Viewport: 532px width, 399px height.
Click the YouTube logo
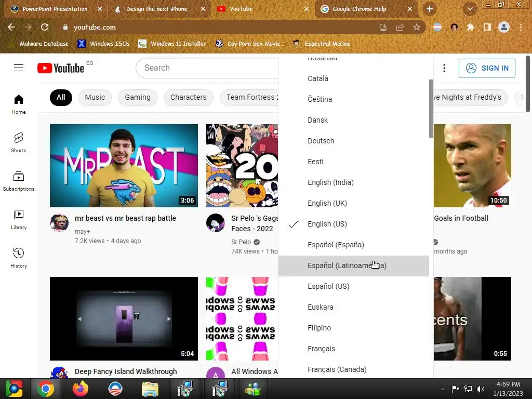pyautogui.click(x=61, y=68)
